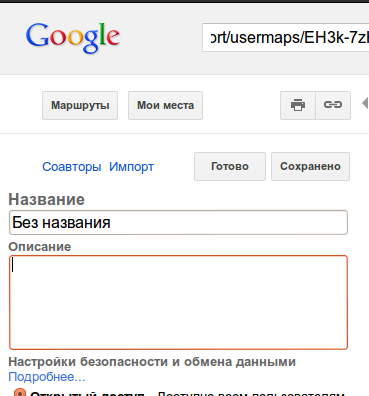Click inside the Описание text area

(x=178, y=302)
